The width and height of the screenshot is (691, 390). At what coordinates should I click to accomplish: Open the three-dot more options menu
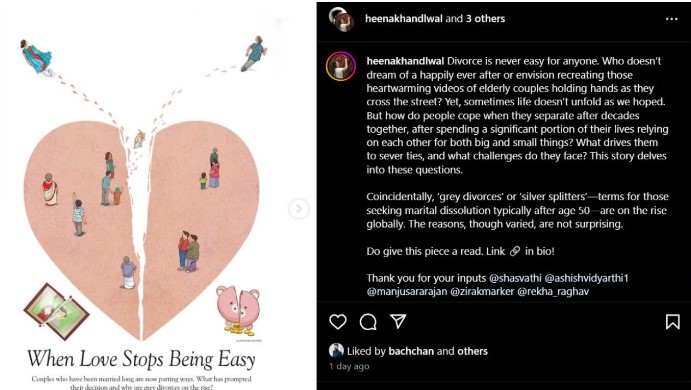click(x=672, y=19)
